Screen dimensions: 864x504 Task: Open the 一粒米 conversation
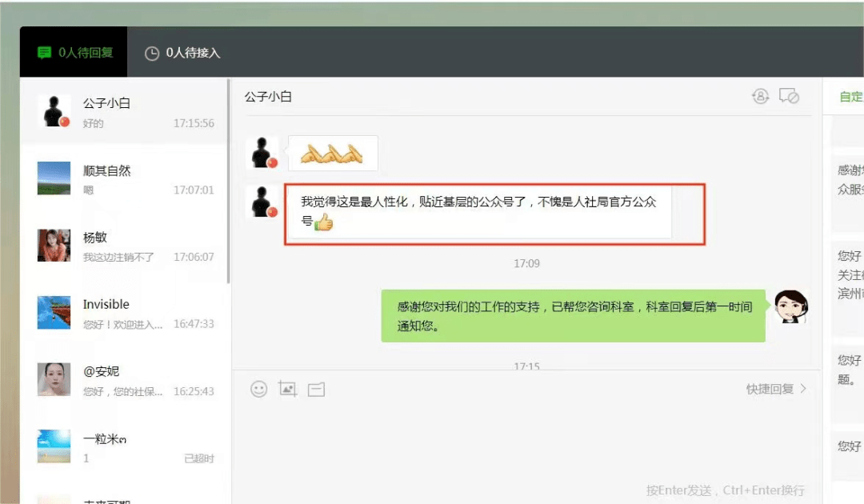click(124, 446)
